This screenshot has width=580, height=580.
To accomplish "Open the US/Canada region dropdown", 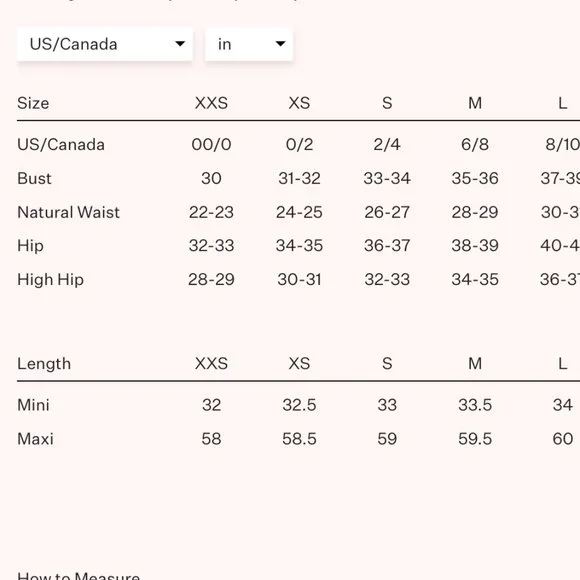I will (105, 44).
